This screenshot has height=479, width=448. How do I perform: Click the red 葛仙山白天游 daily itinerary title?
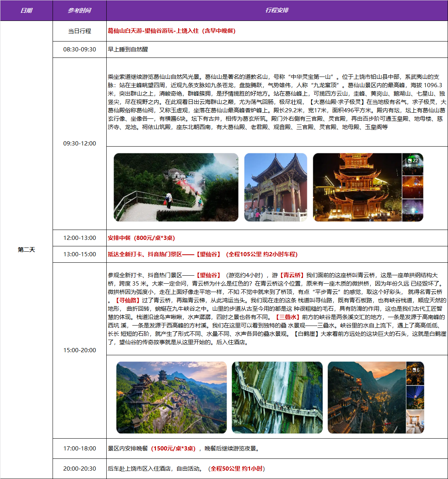(171, 31)
